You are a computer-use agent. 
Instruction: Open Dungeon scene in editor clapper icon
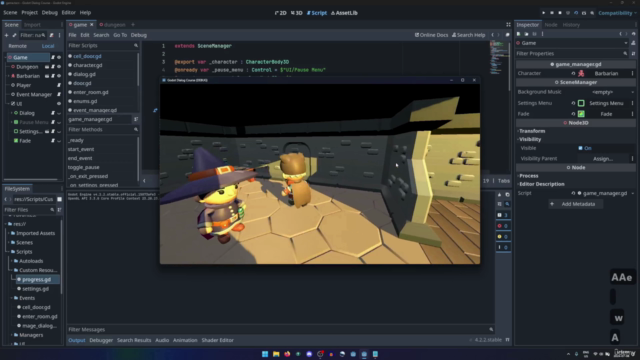(47, 67)
